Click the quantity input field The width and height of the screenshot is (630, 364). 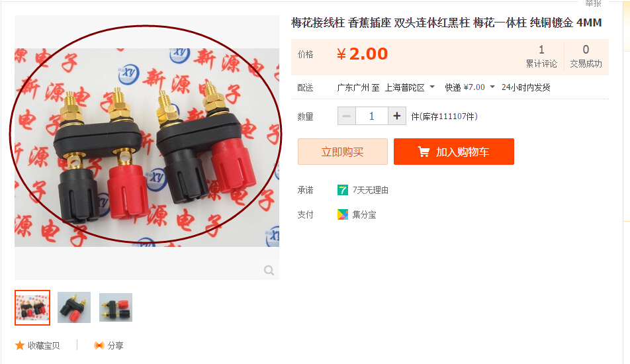coord(372,116)
